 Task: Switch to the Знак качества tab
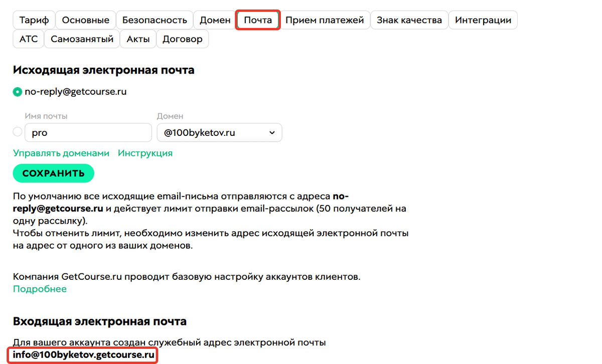pyautogui.click(x=409, y=21)
